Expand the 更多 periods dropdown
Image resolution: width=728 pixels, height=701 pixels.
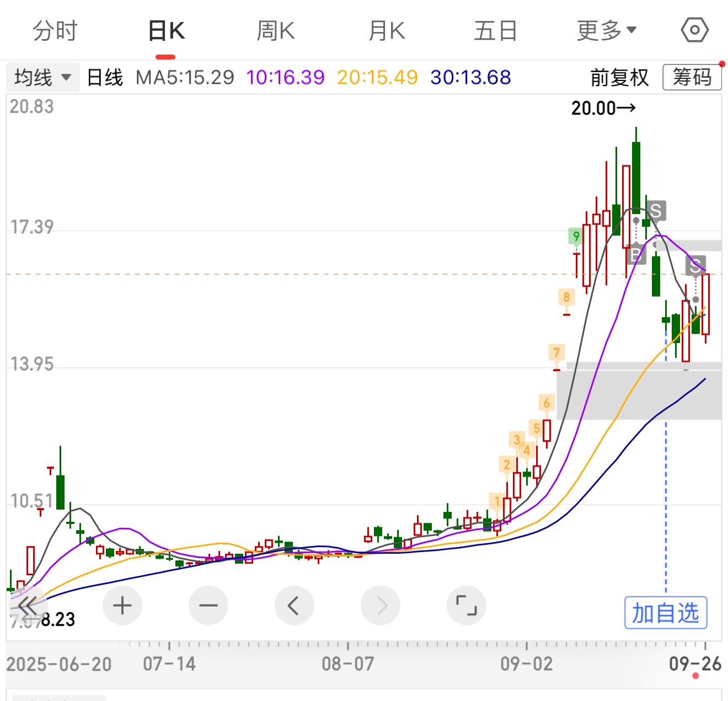pyautogui.click(x=606, y=30)
